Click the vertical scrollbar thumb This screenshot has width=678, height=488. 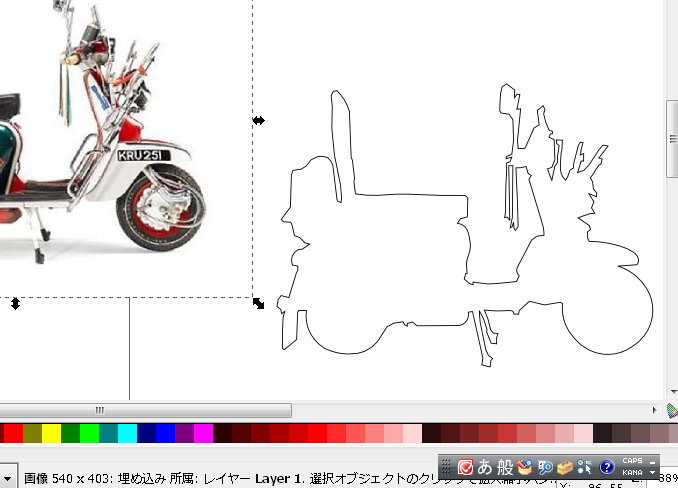(x=672, y=138)
